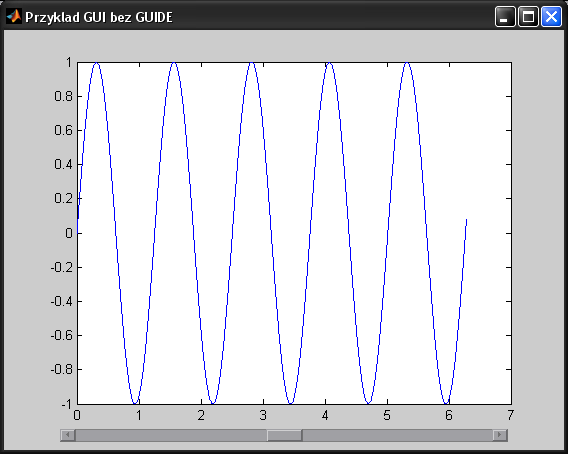The height and width of the screenshot is (454, 568).
Task: Click the third peak of the sine wave
Action: 252,63
